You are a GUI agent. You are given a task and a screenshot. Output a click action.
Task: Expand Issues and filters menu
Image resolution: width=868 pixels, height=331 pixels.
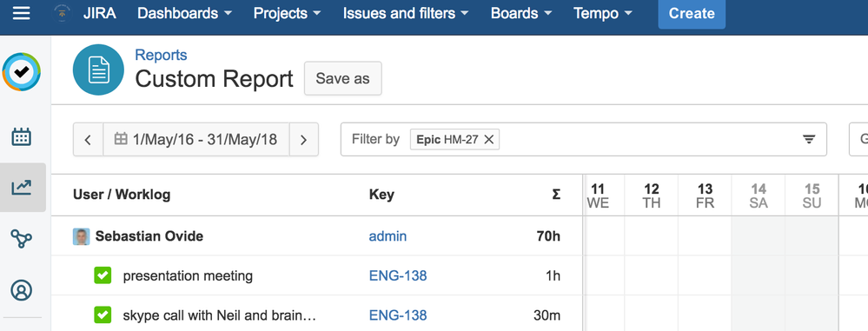pos(406,13)
